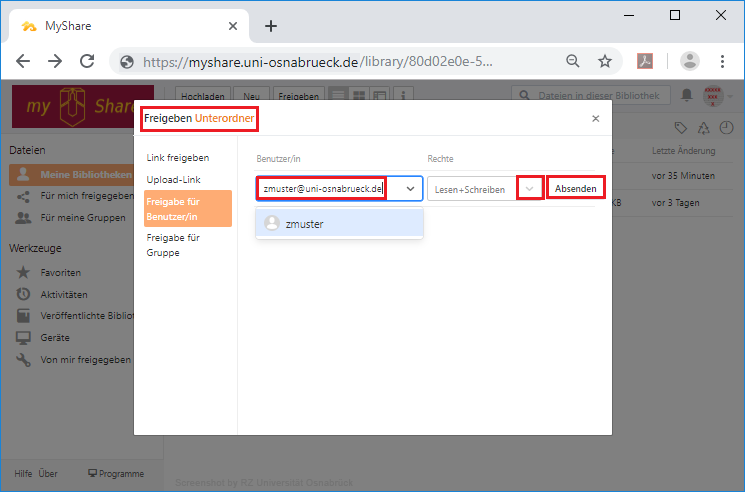Click the browser zoom magnifier icon
The height and width of the screenshot is (492, 745).
click(573, 61)
